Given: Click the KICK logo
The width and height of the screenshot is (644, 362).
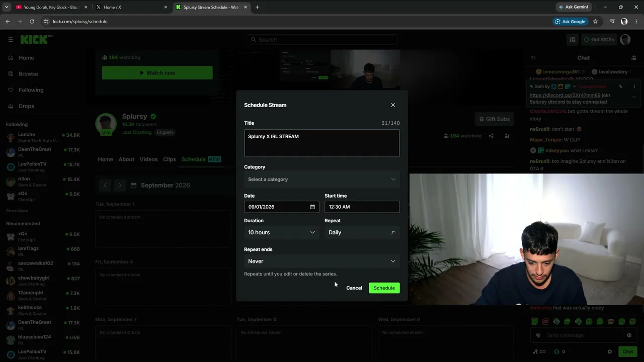Looking at the screenshot, I should point(36,39).
